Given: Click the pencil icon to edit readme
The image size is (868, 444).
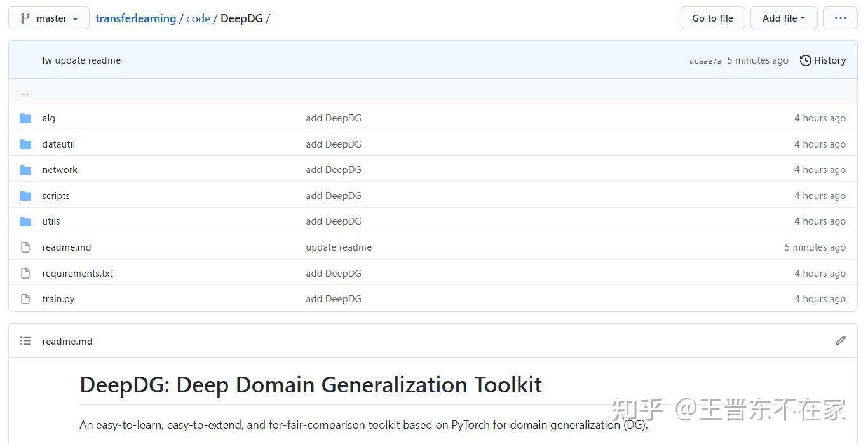Looking at the screenshot, I should (x=840, y=341).
